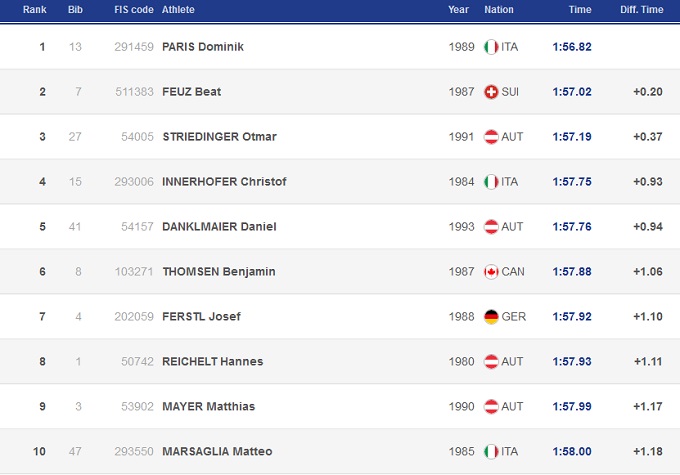Click the Swiss flag beside SUI

tap(491, 92)
